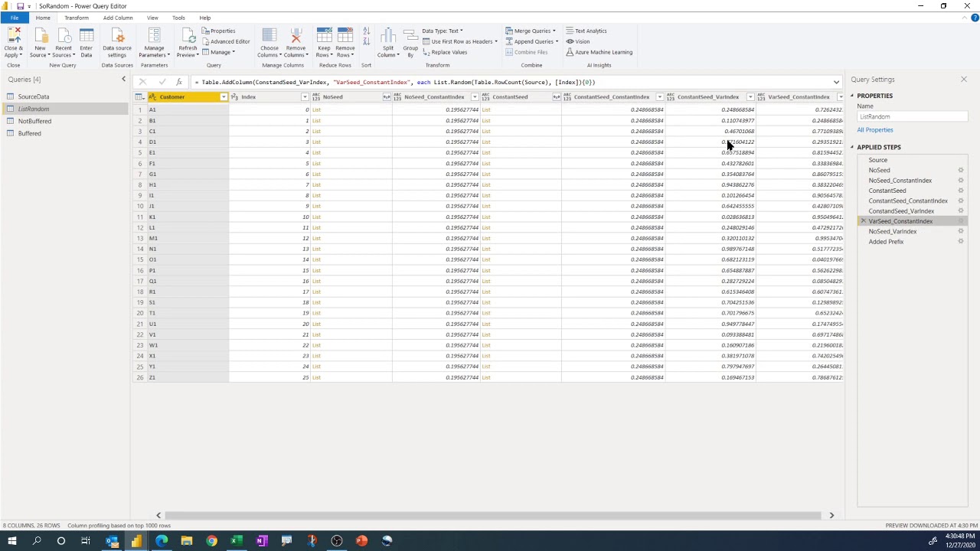The image size is (980, 551).
Task: Switch to the Add Column tab
Action: coord(118,18)
